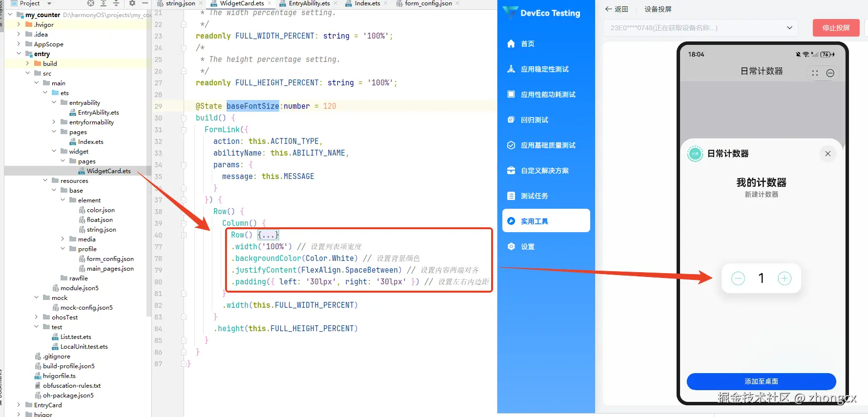Click the four-dot menu icon on phone
Viewport: 868px width, 417px height.
click(815, 73)
